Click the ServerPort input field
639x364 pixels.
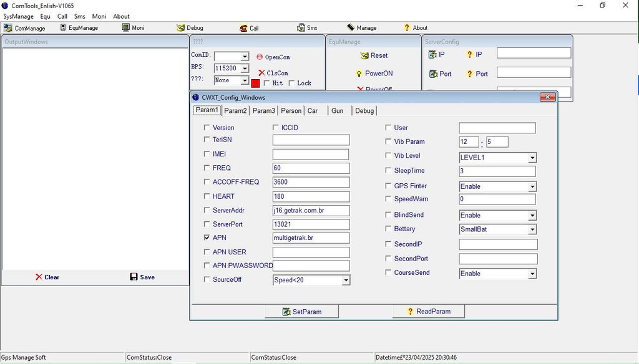311,224
